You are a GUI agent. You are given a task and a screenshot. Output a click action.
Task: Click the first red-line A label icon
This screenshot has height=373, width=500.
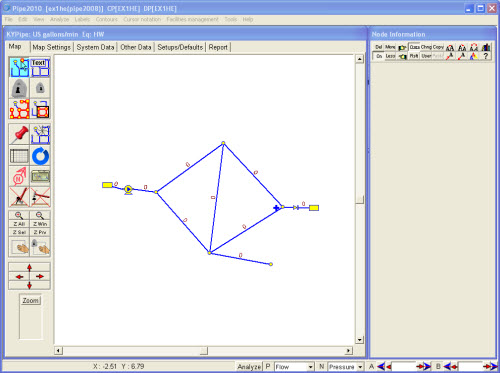point(450,56)
